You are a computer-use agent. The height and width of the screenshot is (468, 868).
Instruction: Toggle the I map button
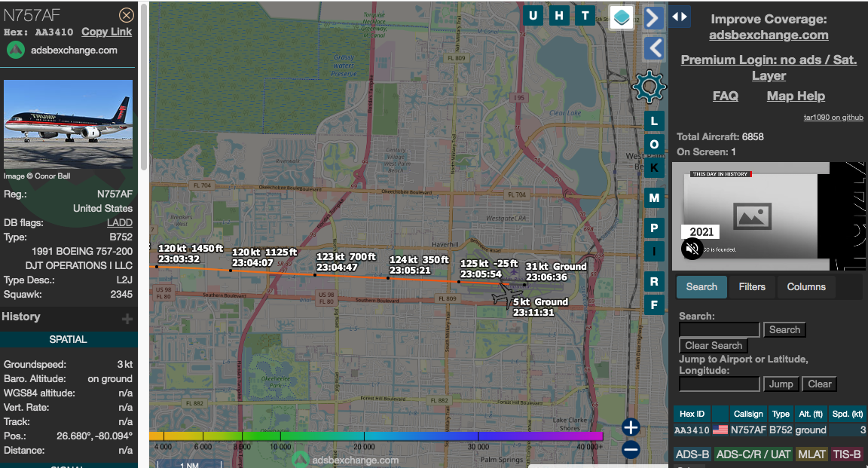654,252
